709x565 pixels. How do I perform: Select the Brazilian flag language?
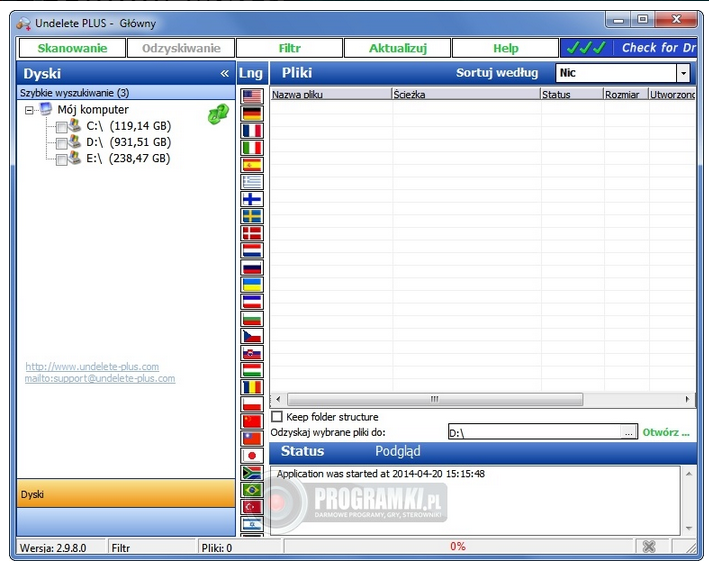tap(252, 490)
